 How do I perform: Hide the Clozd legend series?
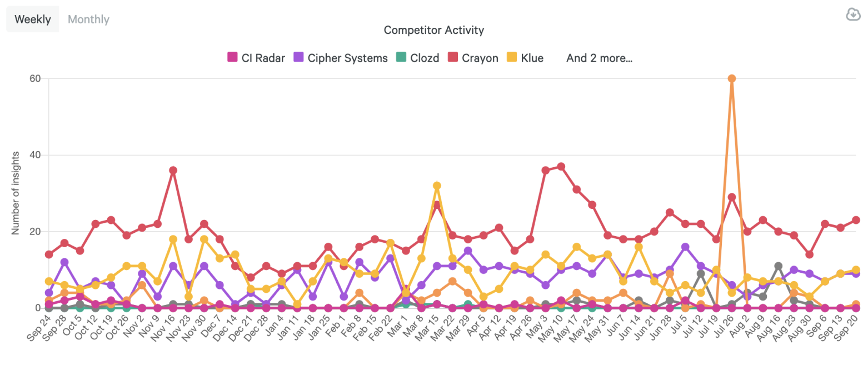(x=424, y=58)
